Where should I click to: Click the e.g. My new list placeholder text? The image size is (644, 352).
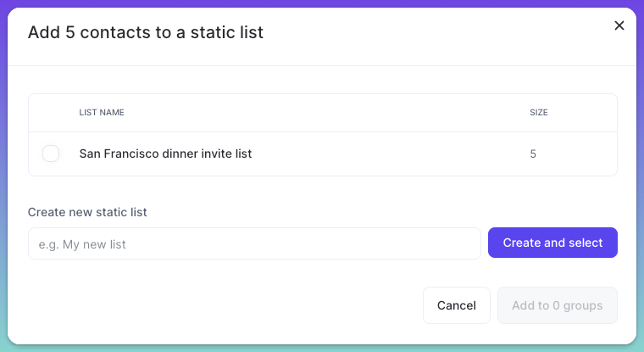(82, 244)
